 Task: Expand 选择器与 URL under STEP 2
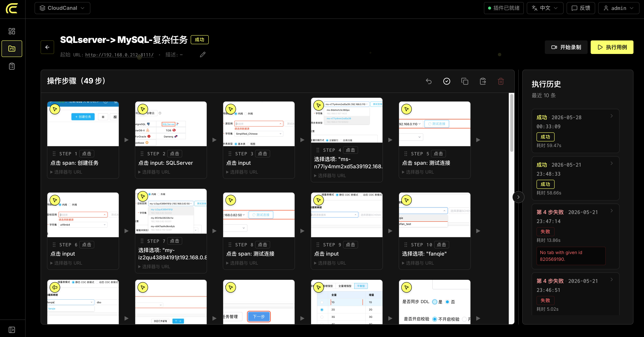tap(154, 172)
